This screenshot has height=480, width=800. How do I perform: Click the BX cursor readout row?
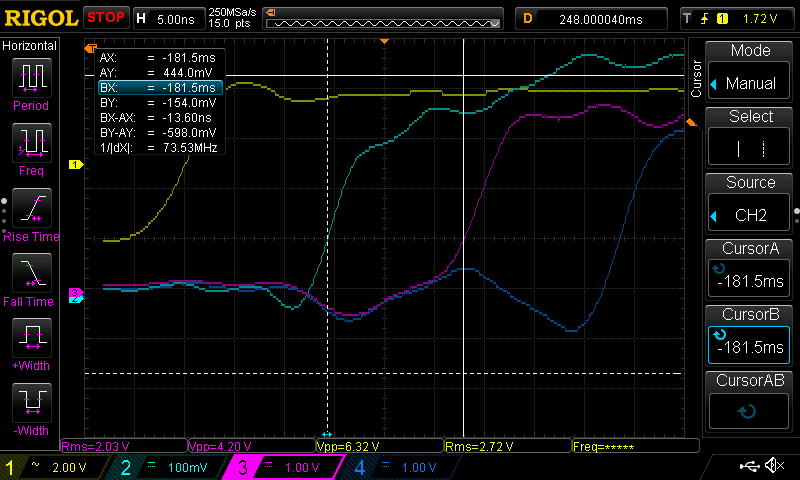[x=160, y=88]
